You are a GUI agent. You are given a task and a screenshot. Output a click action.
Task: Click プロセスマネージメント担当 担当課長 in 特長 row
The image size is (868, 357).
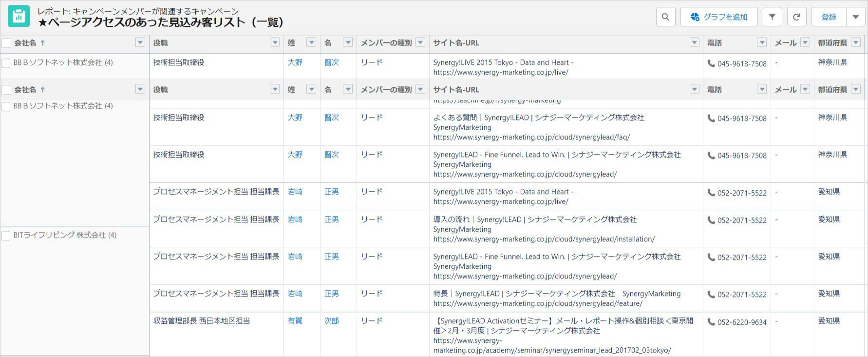click(x=216, y=294)
